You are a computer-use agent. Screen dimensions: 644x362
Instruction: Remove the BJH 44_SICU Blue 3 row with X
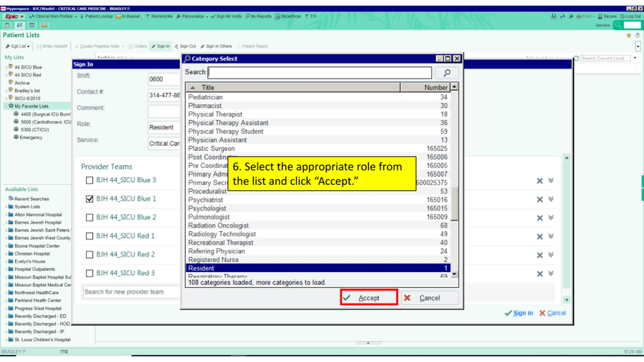point(540,181)
